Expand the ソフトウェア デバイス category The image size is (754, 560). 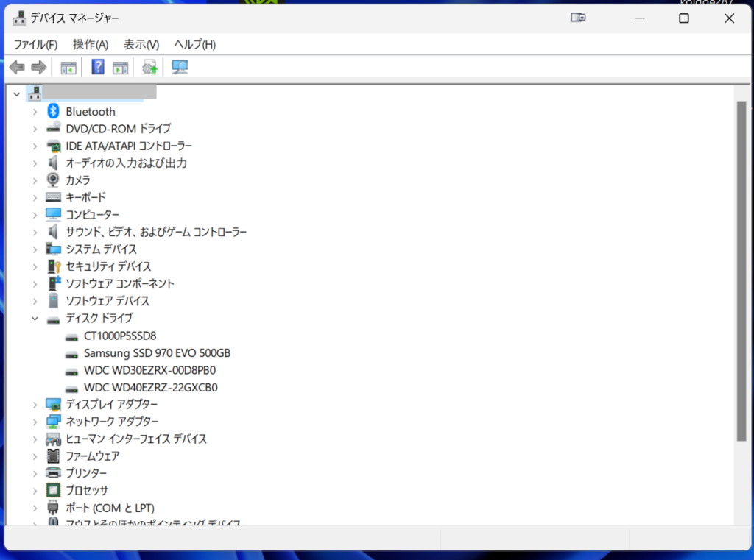(35, 302)
